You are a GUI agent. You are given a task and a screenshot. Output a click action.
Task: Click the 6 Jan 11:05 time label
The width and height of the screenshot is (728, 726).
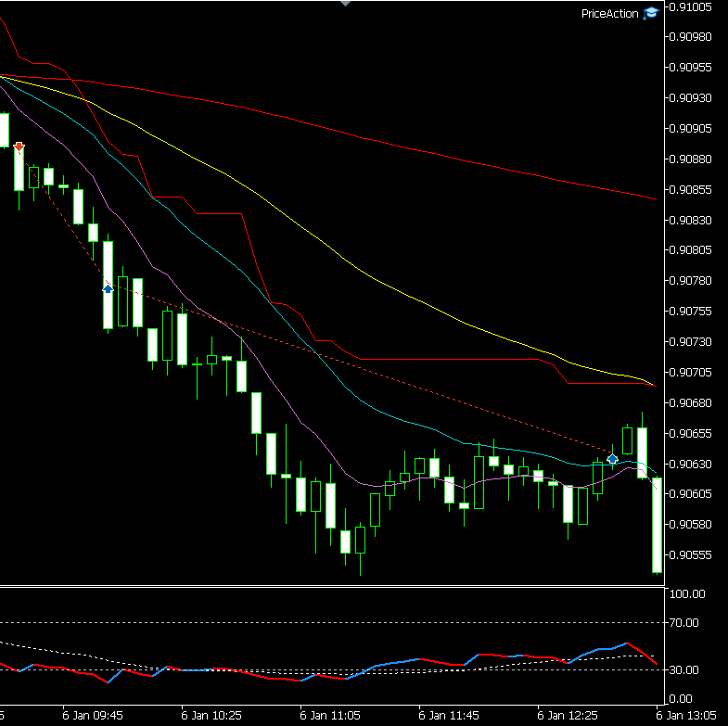330,716
